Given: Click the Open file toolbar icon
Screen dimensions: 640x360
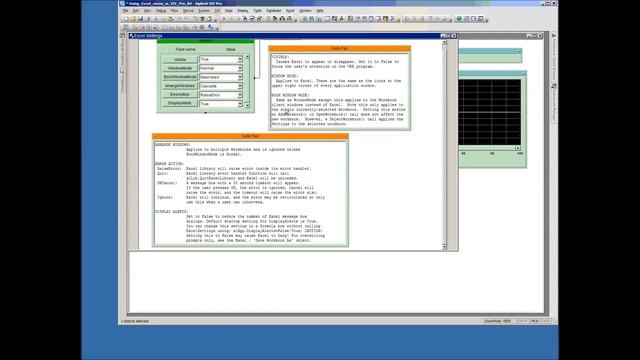Looking at the screenshot, I should pyautogui.click(x=133, y=19).
